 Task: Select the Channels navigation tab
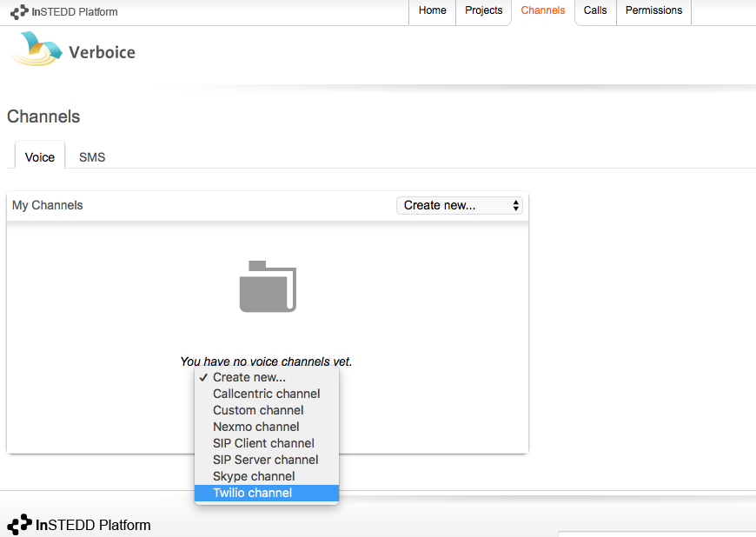point(543,10)
